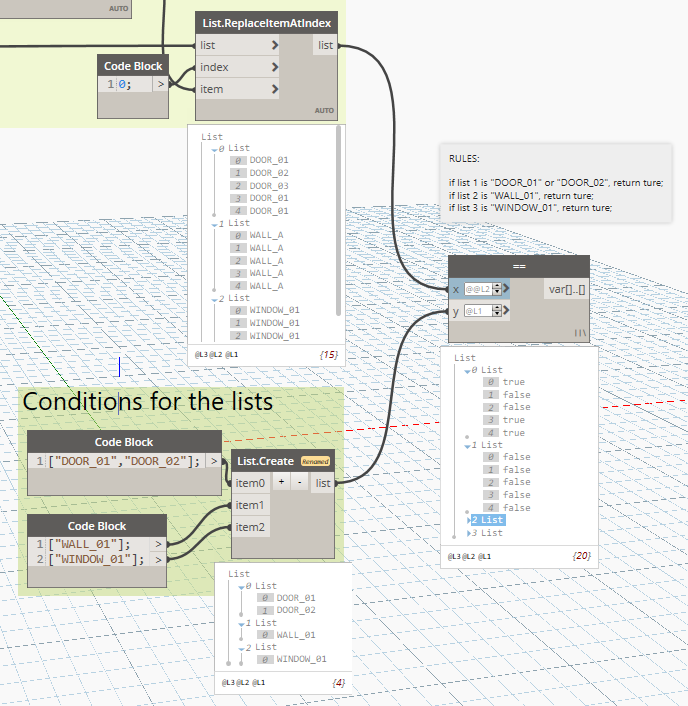The image size is (688, 706).
Task: Click the item1 input port on List.Create
Action: (x=250, y=505)
